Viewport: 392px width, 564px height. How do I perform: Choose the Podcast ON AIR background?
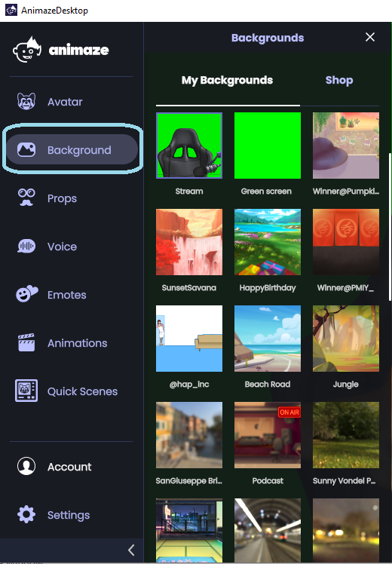tap(267, 435)
